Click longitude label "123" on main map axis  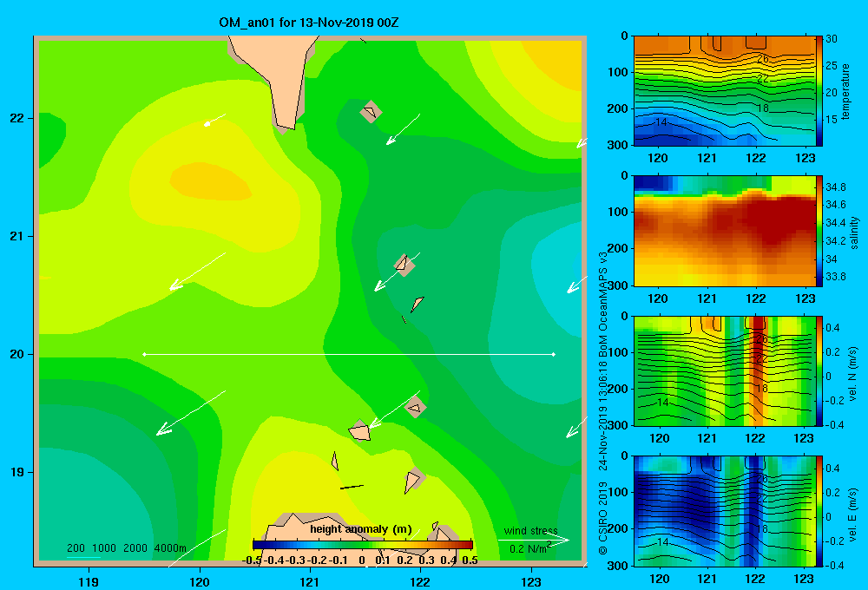(x=531, y=581)
